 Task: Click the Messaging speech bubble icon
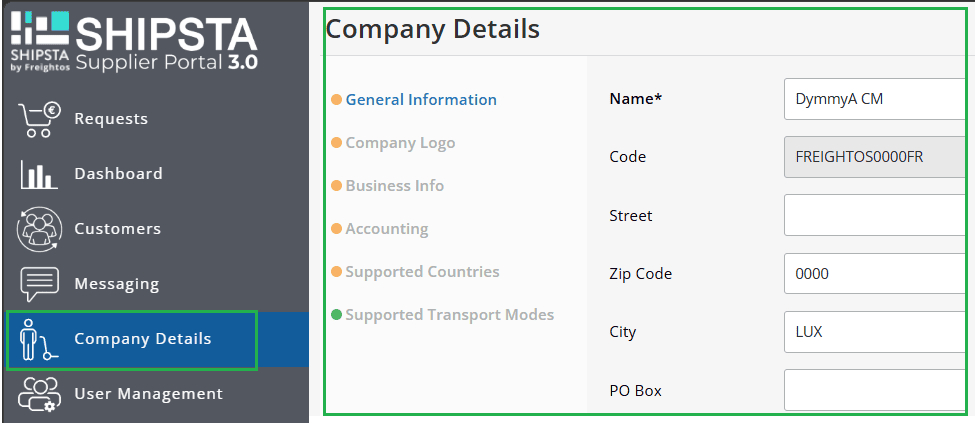point(39,284)
